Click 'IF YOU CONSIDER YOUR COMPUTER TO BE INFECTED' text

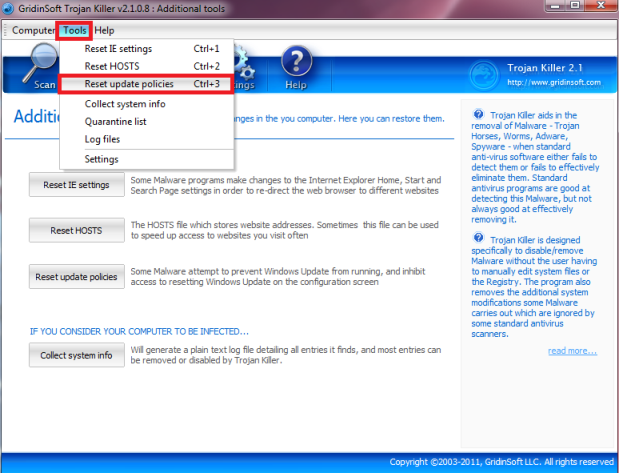139,331
